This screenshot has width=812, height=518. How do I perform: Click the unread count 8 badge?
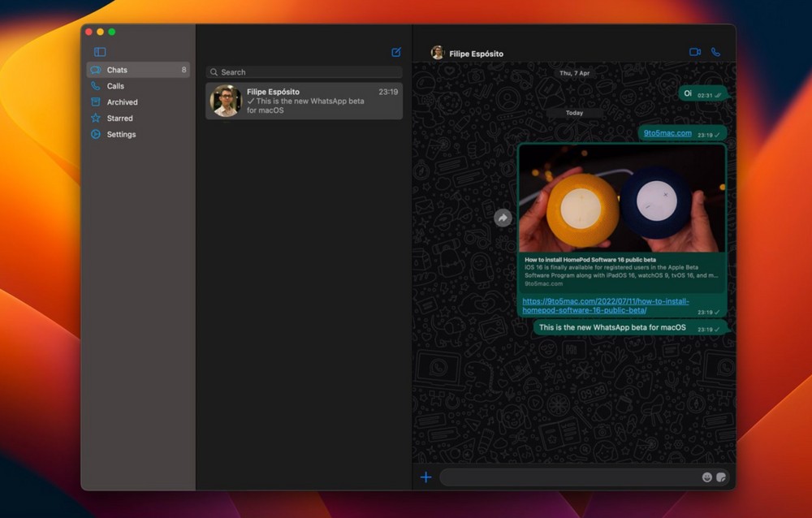click(184, 70)
